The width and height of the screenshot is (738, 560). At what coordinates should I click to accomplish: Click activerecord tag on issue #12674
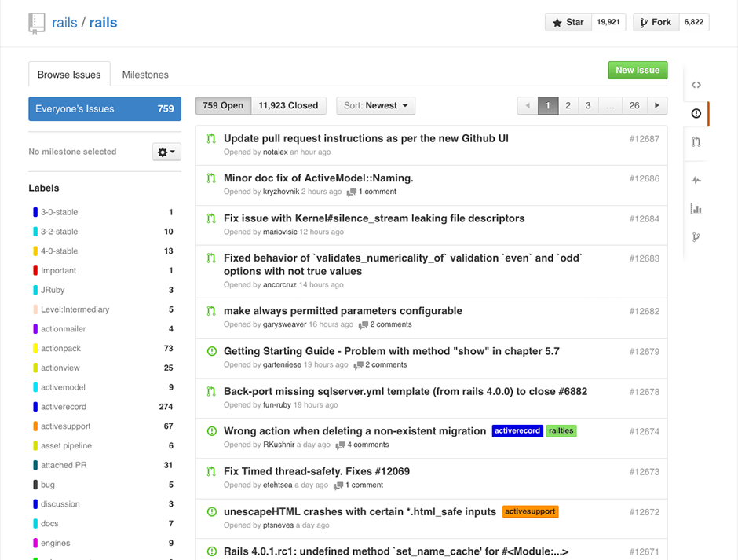(517, 431)
